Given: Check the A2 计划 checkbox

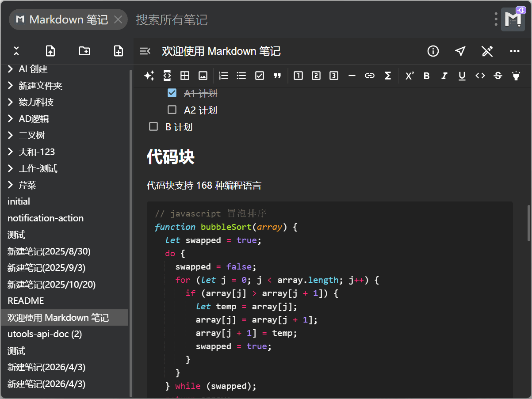Looking at the screenshot, I should (172, 110).
